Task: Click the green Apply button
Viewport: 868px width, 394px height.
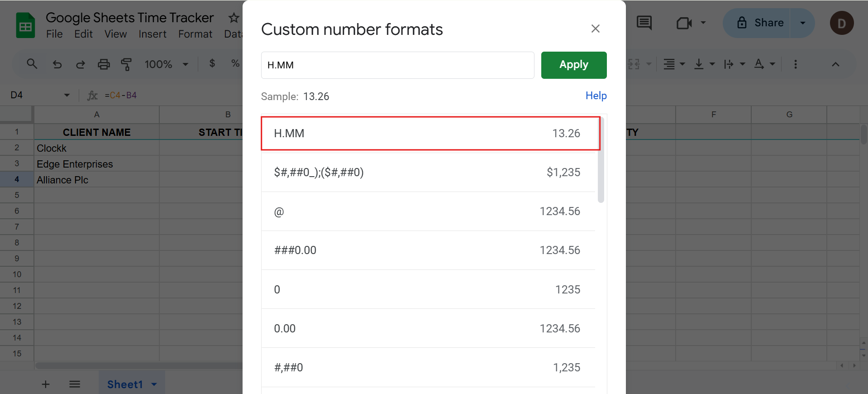Action: [574, 65]
